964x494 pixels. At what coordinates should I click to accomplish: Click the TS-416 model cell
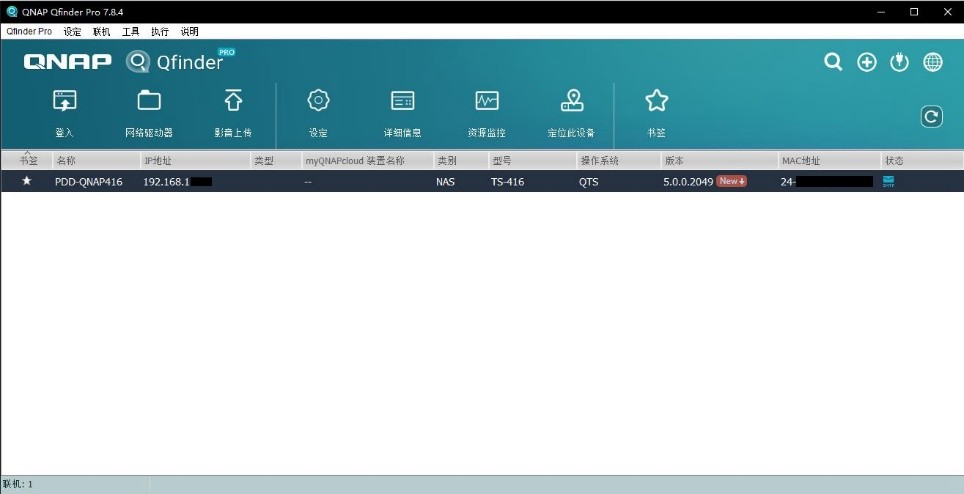(x=507, y=182)
